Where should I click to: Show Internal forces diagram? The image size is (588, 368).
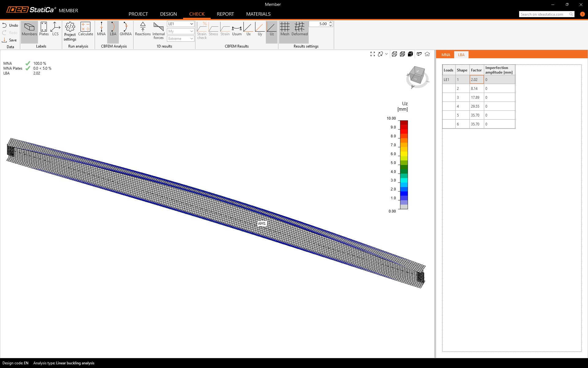pyautogui.click(x=158, y=30)
